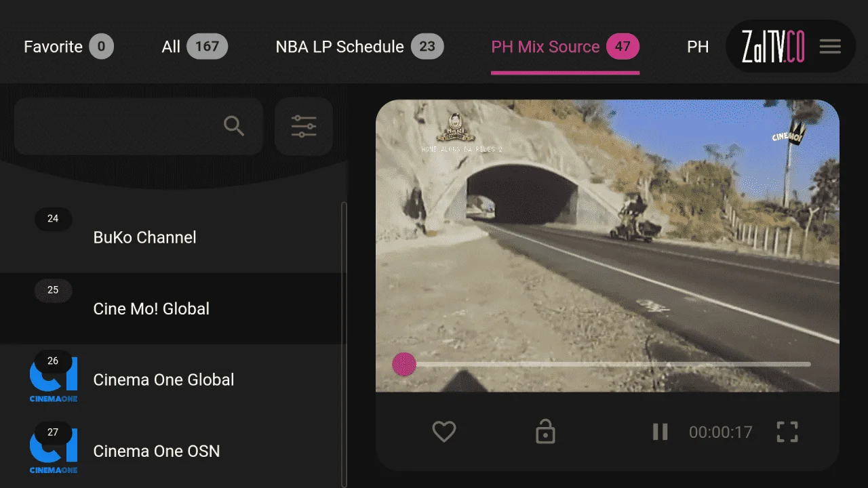Select Cine Mo! Global channel
868x488 pixels.
(173, 308)
